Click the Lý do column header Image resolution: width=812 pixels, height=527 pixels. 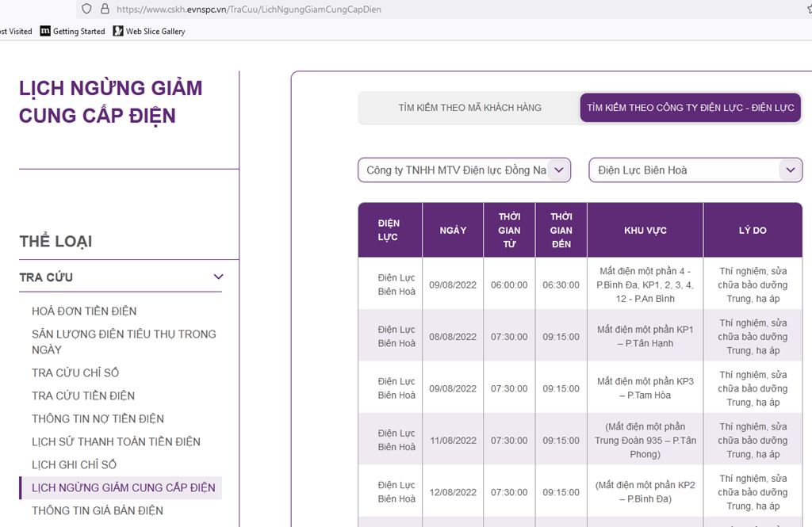pos(753,230)
